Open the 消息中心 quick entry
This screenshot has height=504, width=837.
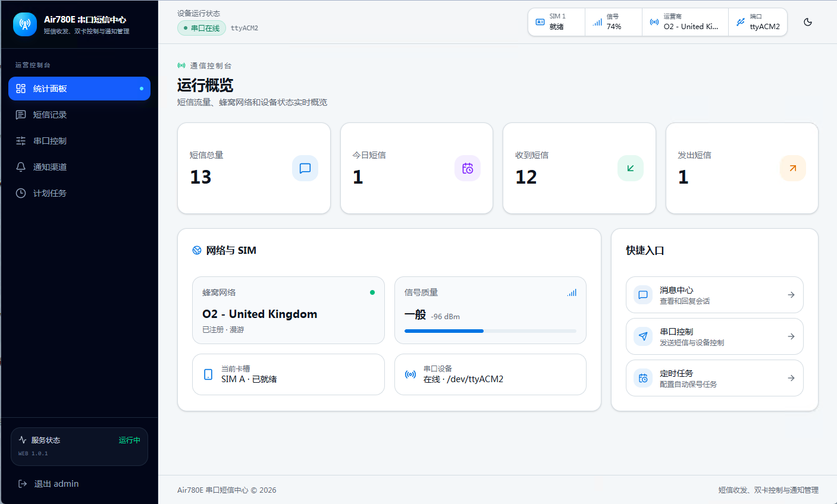[x=714, y=295]
